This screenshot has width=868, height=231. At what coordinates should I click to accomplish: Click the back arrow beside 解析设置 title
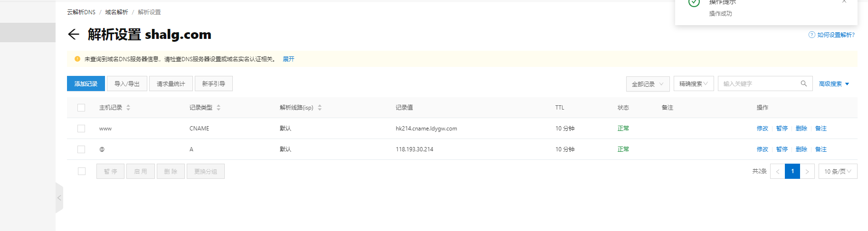73,34
